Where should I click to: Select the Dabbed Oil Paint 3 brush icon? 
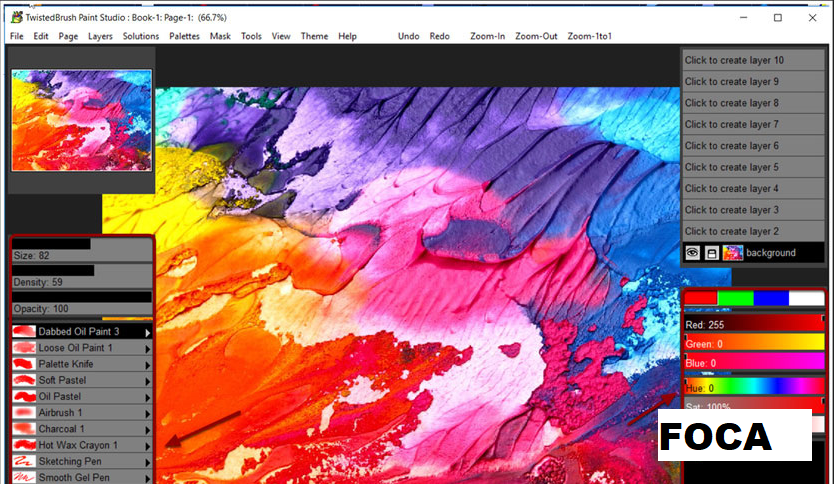click(24, 331)
